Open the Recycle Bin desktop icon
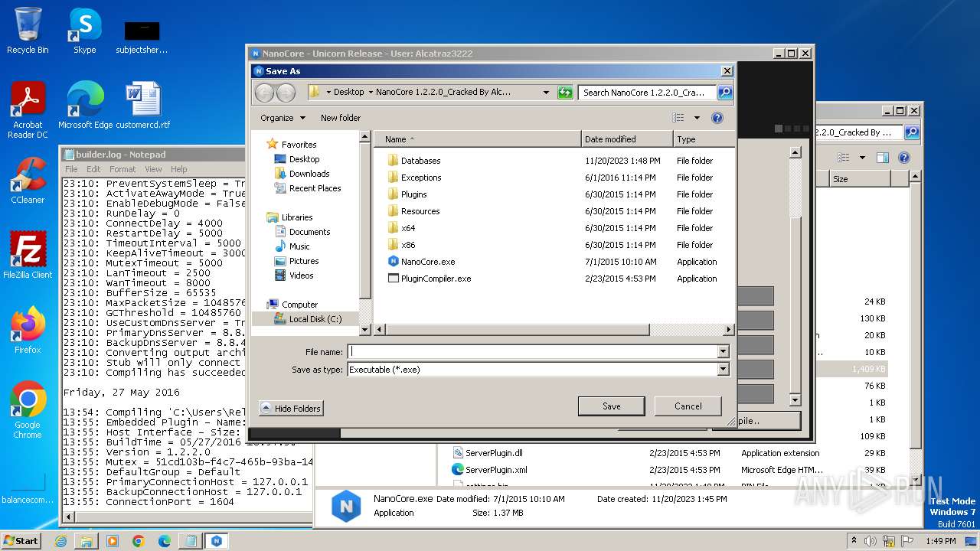This screenshot has width=980, height=551. click(28, 31)
